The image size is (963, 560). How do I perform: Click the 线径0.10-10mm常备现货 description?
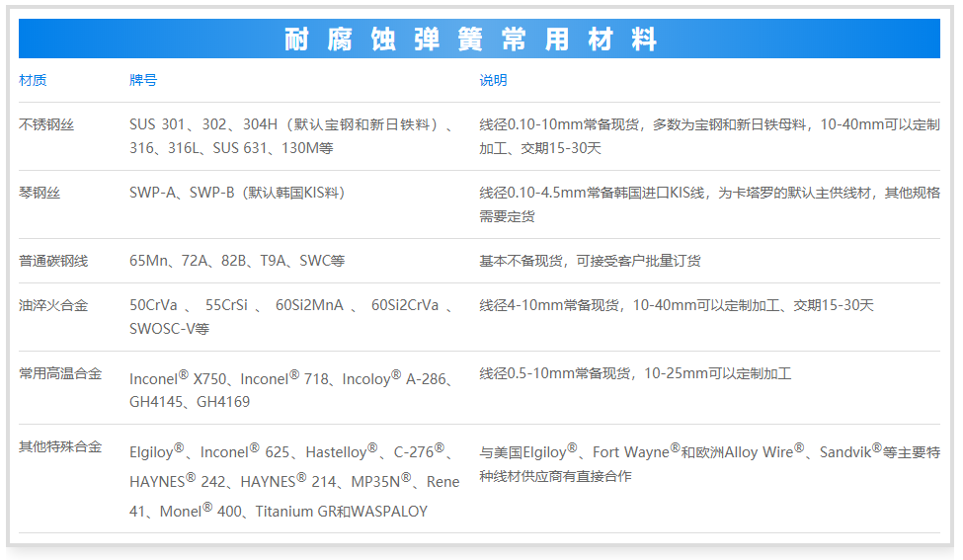click(709, 136)
